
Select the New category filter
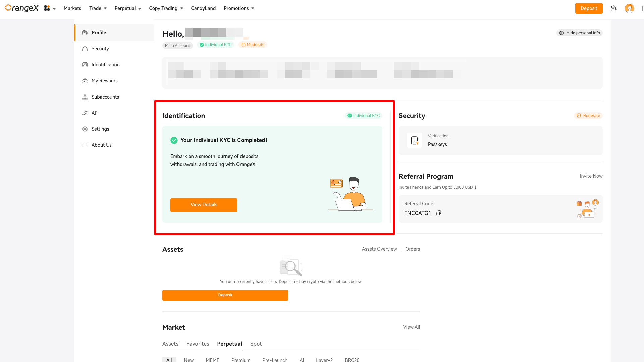[x=189, y=360]
